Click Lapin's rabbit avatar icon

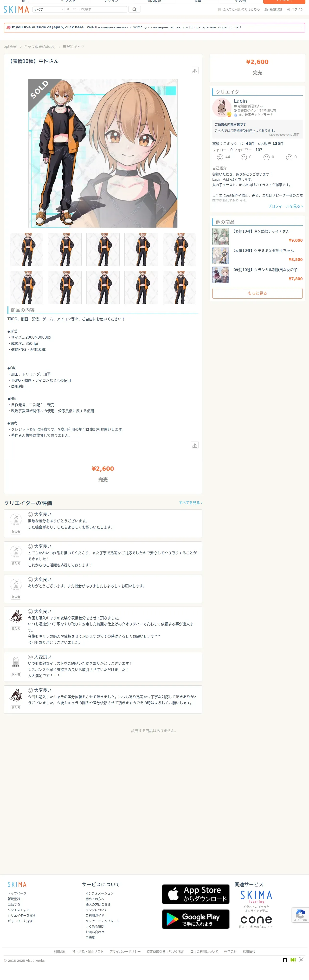(221, 107)
